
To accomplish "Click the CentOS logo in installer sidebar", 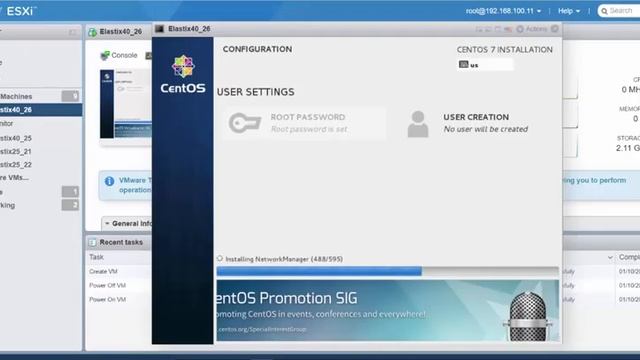I will (183, 74).
